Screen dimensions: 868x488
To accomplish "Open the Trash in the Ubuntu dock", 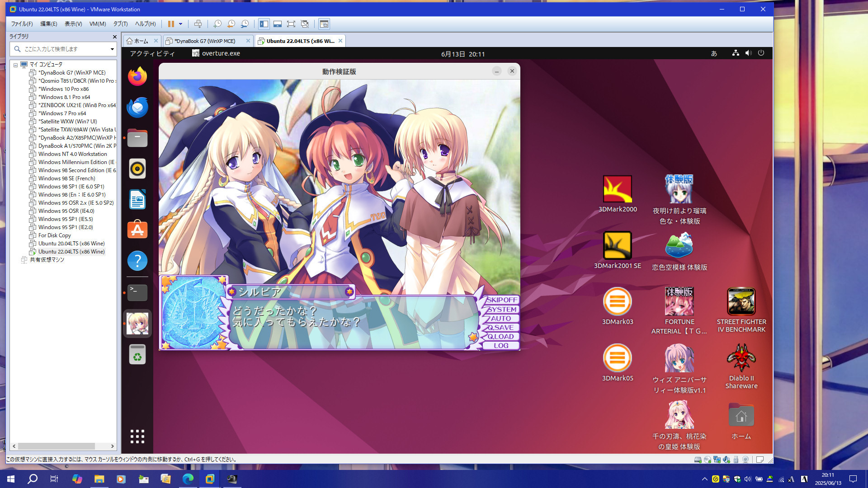I will (x=137, y=355).
